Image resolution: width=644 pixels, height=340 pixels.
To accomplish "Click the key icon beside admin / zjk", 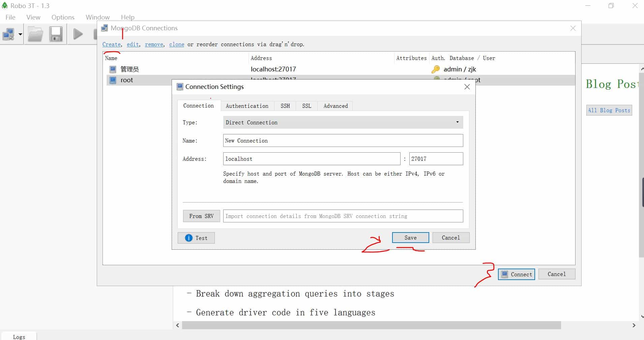I will (436, 69).
